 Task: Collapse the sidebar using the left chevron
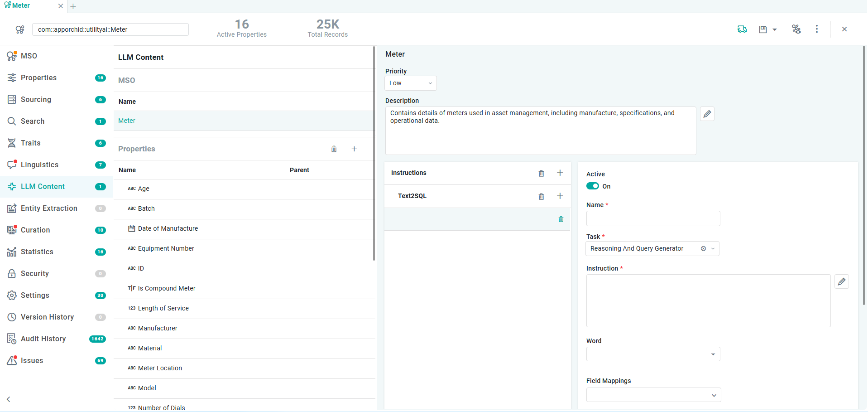point(9,399)
